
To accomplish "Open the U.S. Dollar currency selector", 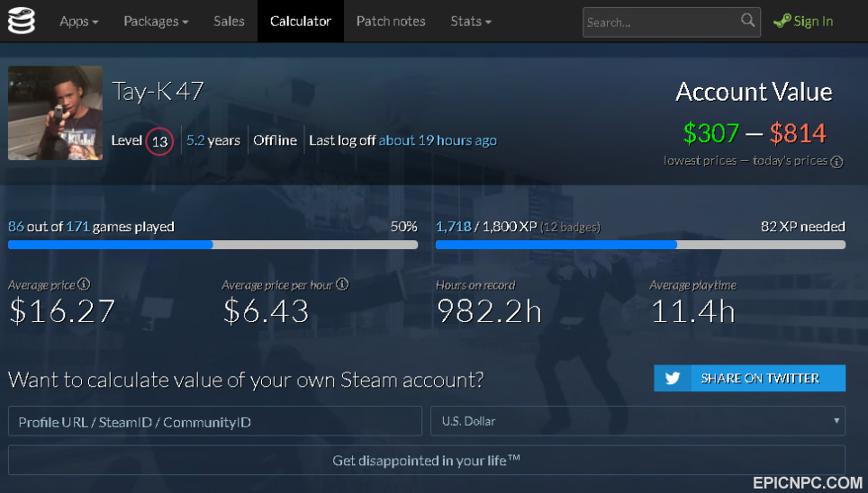I will (637, 421).
